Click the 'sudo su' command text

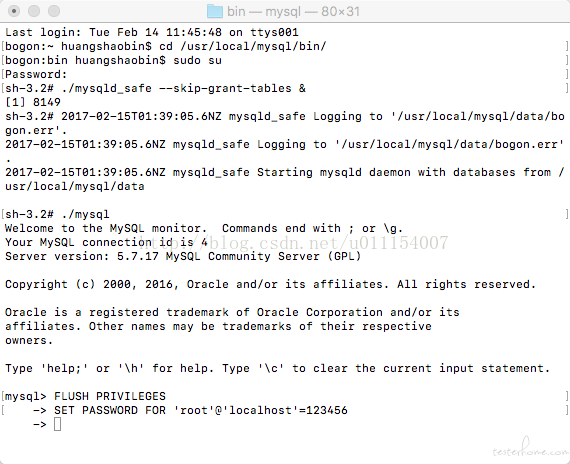[197, 60]
